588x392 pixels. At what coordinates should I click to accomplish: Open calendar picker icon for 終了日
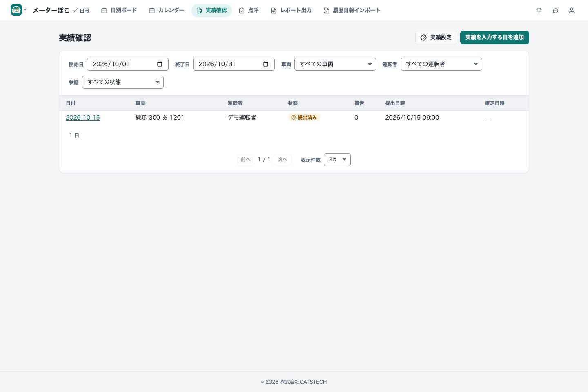click(x=266, y=64)
